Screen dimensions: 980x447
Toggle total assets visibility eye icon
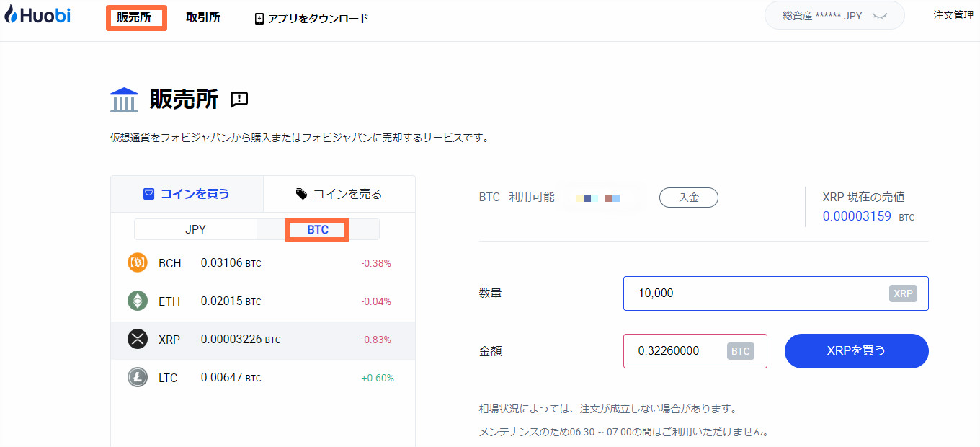879,16
